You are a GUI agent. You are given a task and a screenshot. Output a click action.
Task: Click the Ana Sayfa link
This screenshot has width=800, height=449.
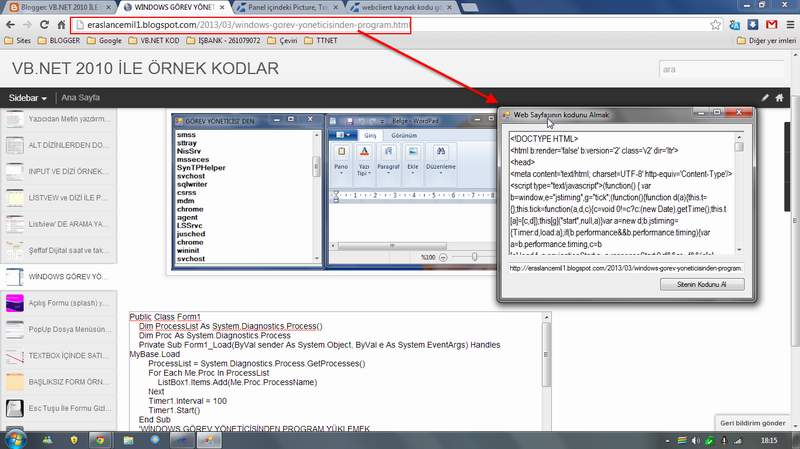[x=80, y=97]
